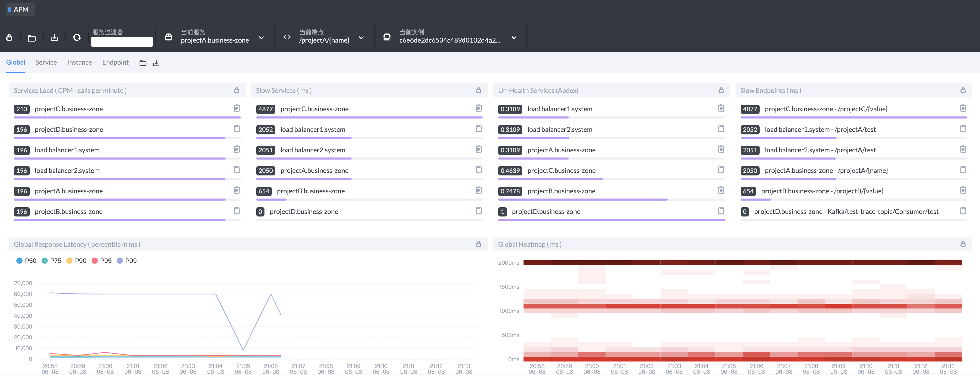Click the service filter input field
The height and width of the screenshot is (375, 980).
122,42
